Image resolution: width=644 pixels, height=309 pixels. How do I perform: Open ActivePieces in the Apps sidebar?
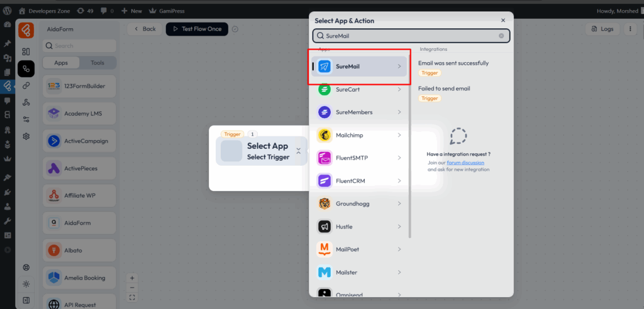79,168
